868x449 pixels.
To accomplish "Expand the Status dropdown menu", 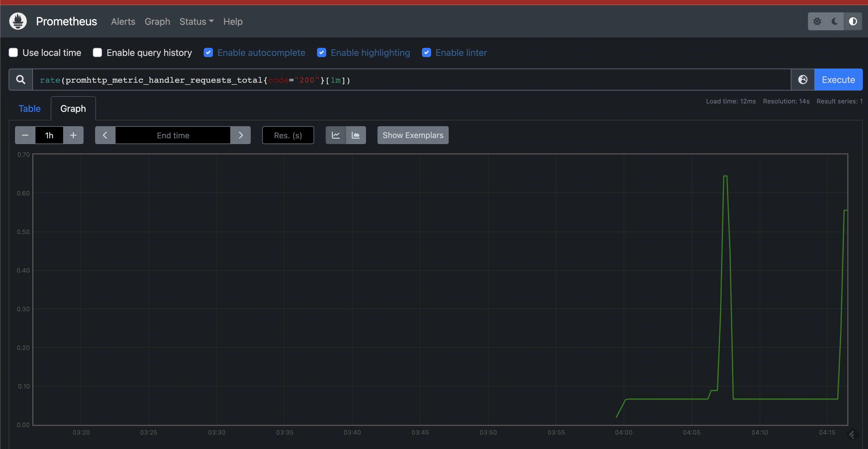I will click(197, 22).
